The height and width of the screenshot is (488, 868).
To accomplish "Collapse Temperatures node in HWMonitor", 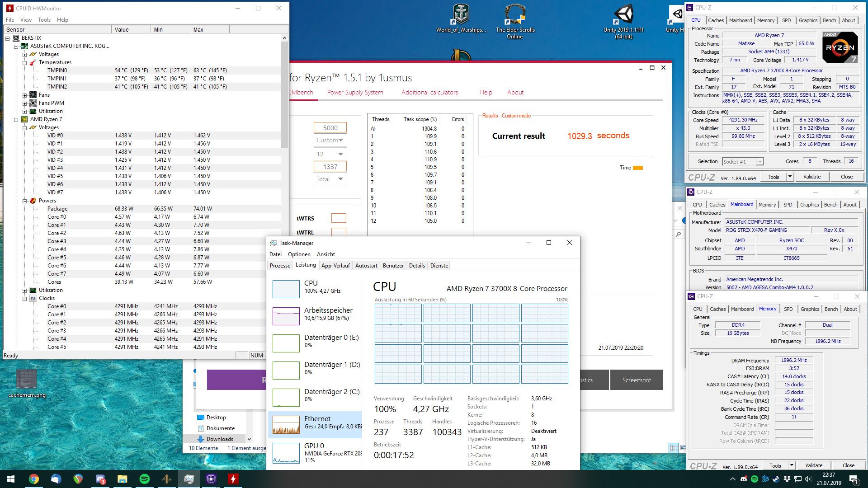I will coord(25,62).
